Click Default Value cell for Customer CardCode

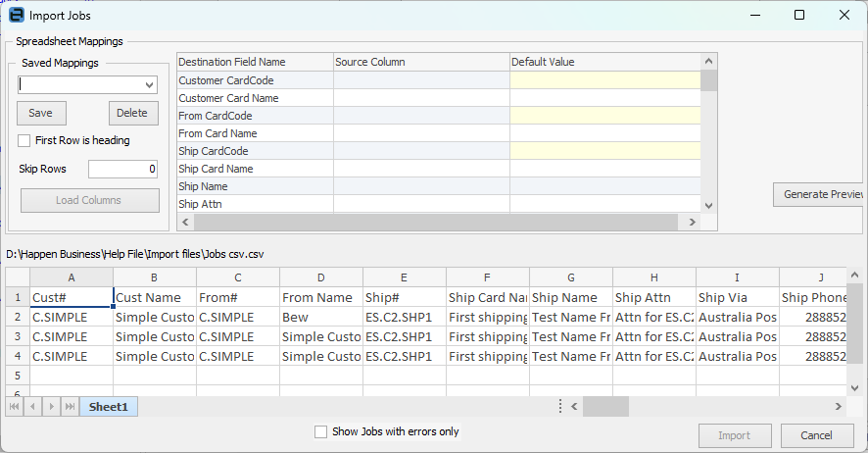point(605,80)
